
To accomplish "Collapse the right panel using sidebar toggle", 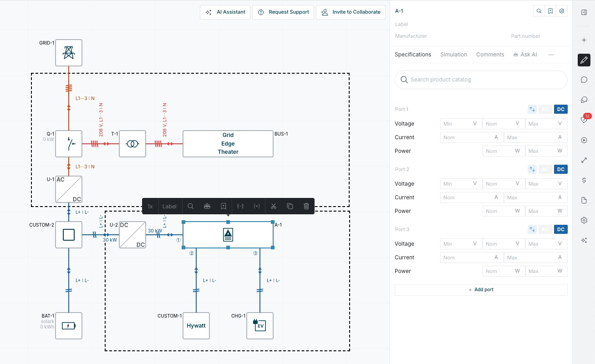I will 584,12.
